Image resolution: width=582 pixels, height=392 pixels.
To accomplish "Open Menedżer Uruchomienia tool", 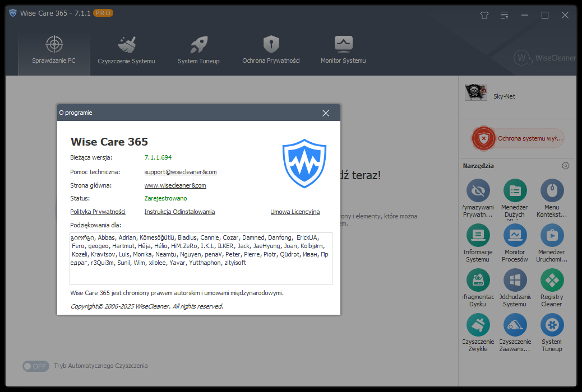I will 552,243.
